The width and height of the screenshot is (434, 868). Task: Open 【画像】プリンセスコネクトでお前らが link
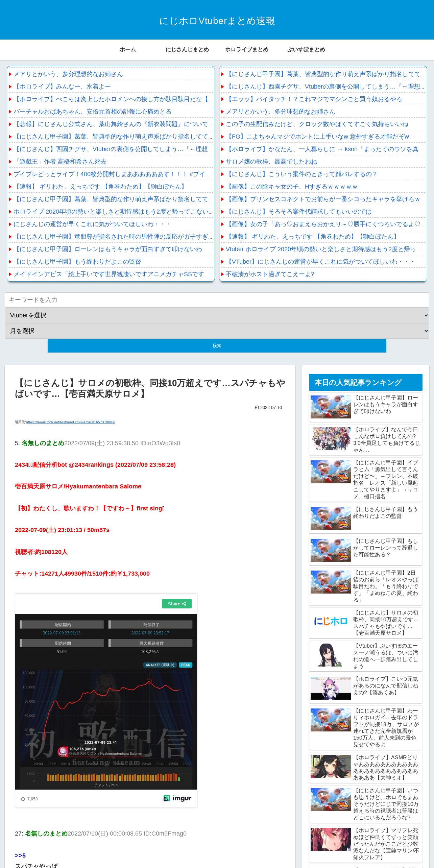coord(325,199)
